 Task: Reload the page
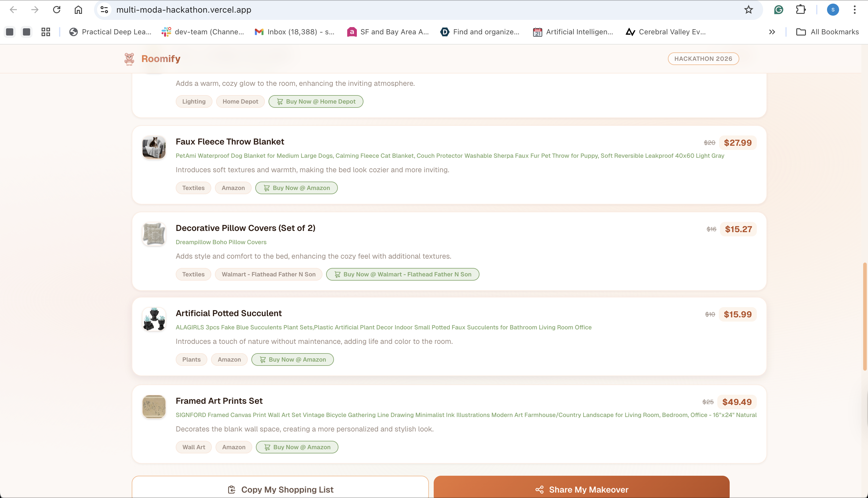click(56, 10)
